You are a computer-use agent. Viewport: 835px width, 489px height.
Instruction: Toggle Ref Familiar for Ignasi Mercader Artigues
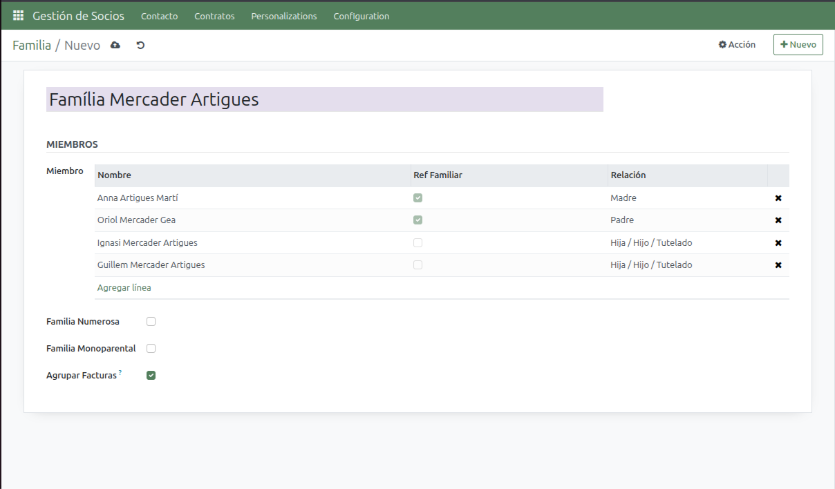(418, 243)
